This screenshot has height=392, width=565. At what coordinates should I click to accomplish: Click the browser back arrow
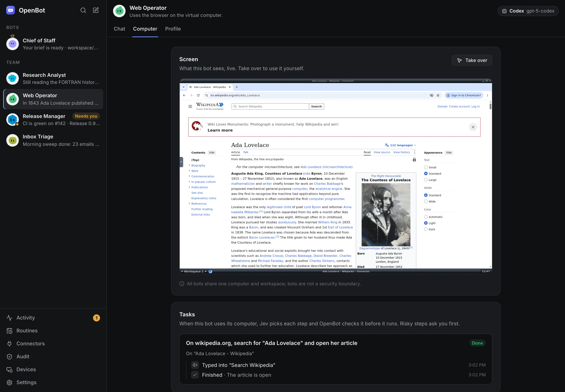pyautogui.click(x=184, y=95)
